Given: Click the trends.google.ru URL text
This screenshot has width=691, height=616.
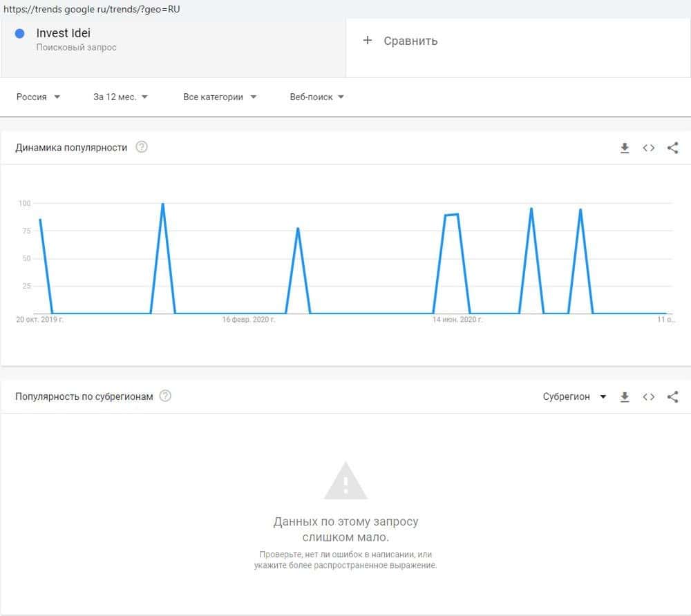Looking at the screenshot, I should point(91,10).
